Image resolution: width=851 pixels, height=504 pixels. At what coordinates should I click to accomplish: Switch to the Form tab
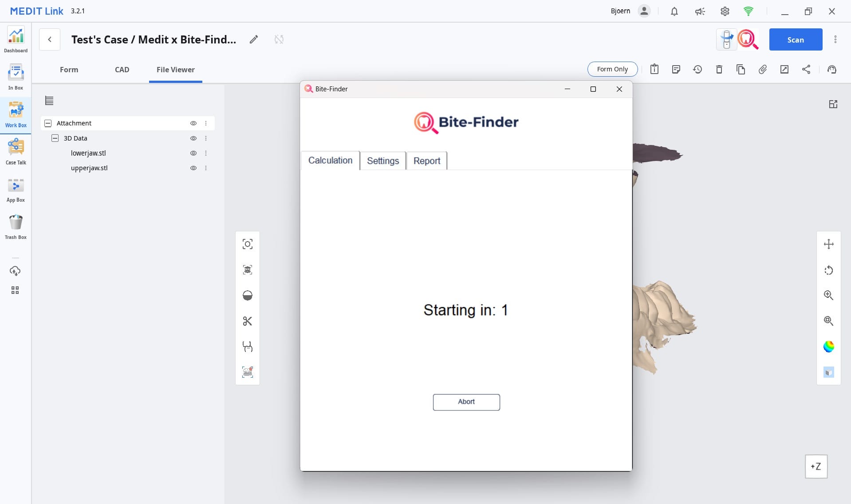[69, 70]
